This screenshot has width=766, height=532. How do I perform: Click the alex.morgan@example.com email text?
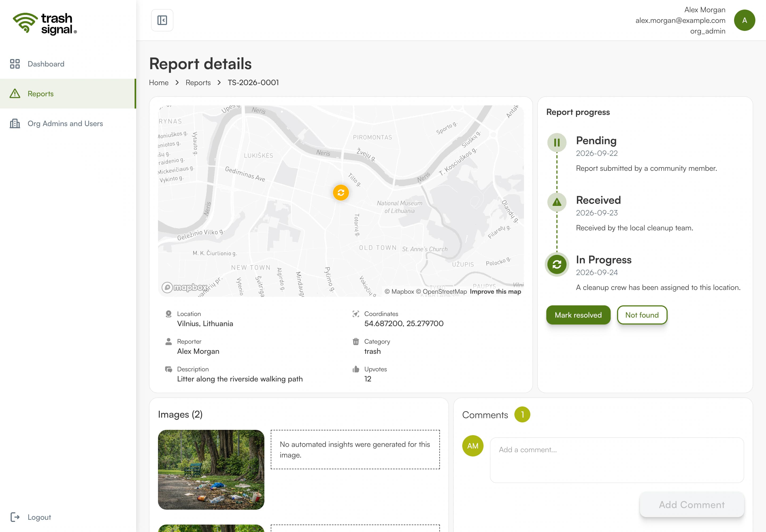tap(680, 20)
